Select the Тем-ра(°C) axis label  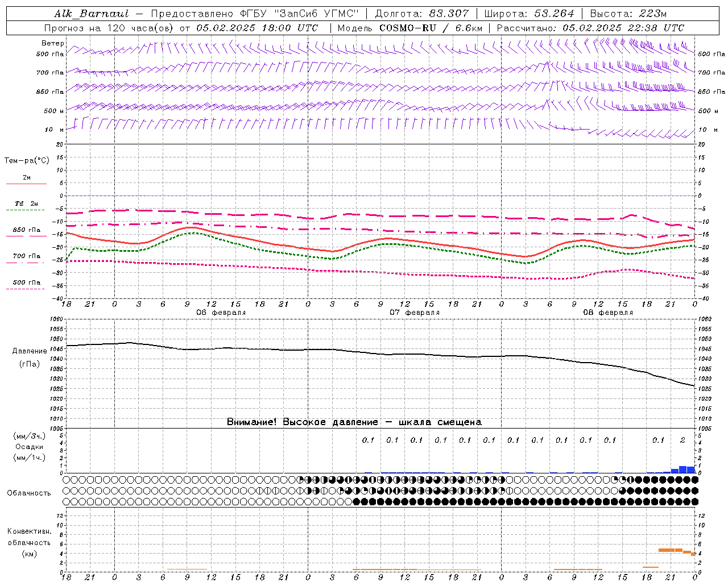27,161
